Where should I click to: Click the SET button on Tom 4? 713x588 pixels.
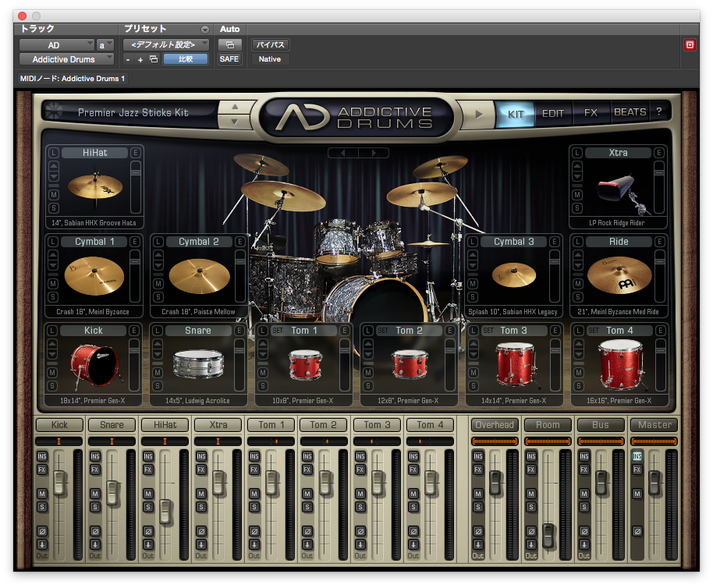tap(594, 331)
